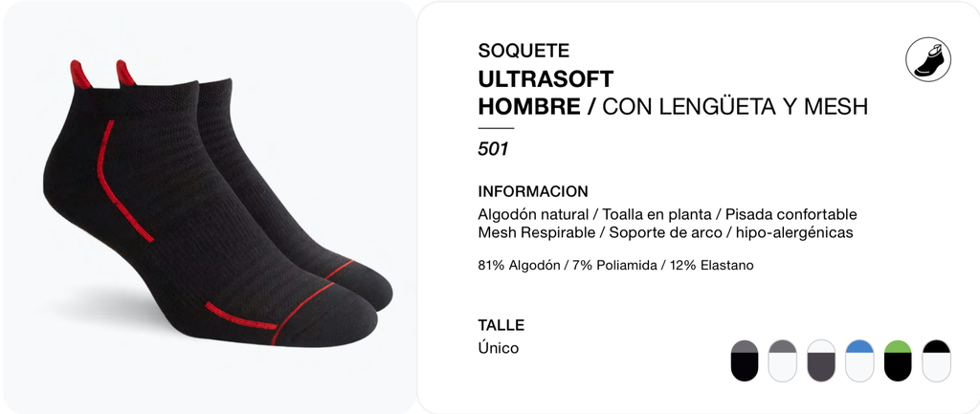
Task: Click the Mesh Respirable features line
Action: click(666, 233)
